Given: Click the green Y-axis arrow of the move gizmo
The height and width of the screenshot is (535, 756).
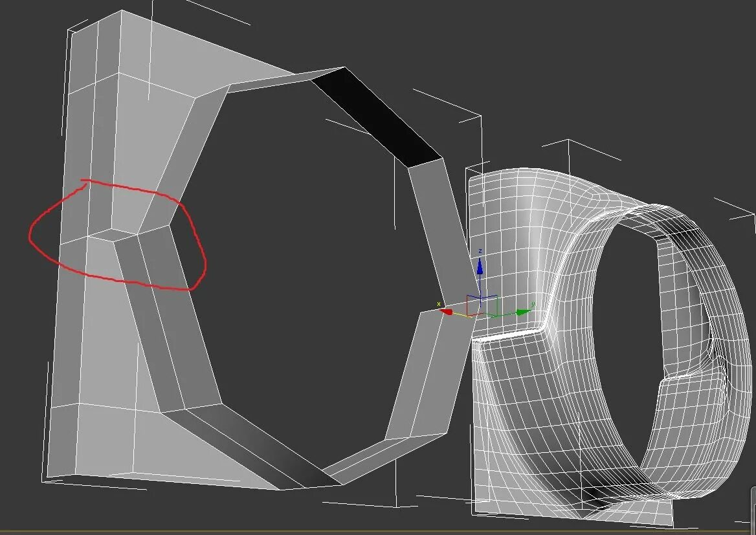Looking at the screenshot, I should [x=524, y=312].
